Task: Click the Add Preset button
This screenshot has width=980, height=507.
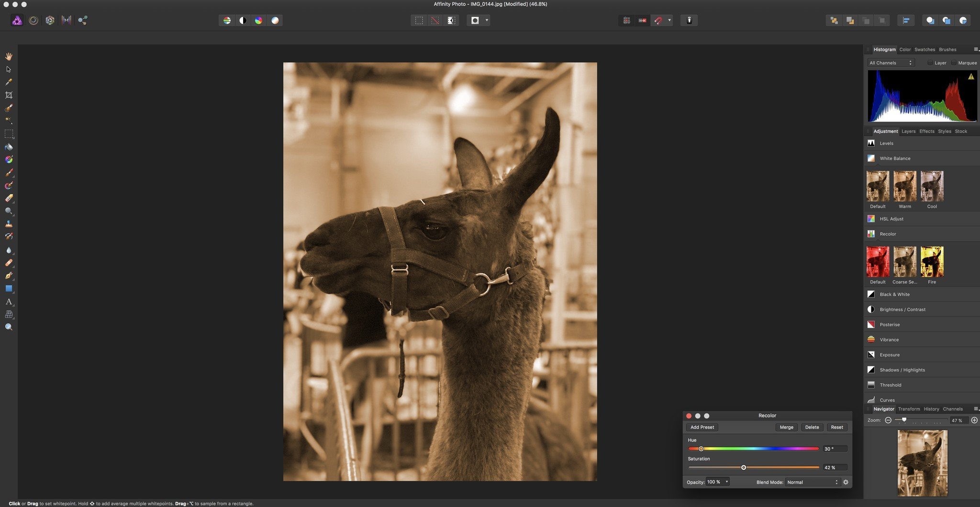Action: pyautogui.click(x=702, y=427)
